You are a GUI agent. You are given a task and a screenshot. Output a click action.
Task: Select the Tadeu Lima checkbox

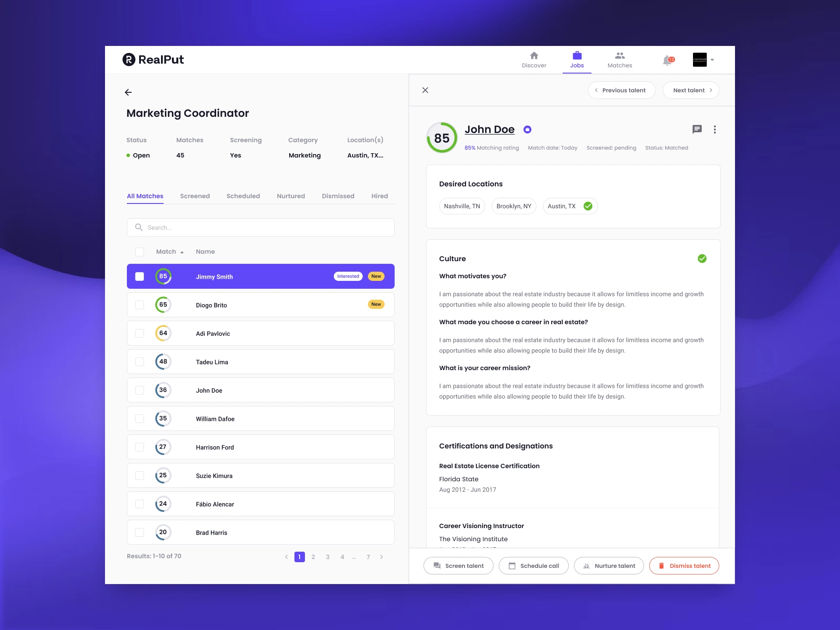pyautogui.click(x=140, y=362)
